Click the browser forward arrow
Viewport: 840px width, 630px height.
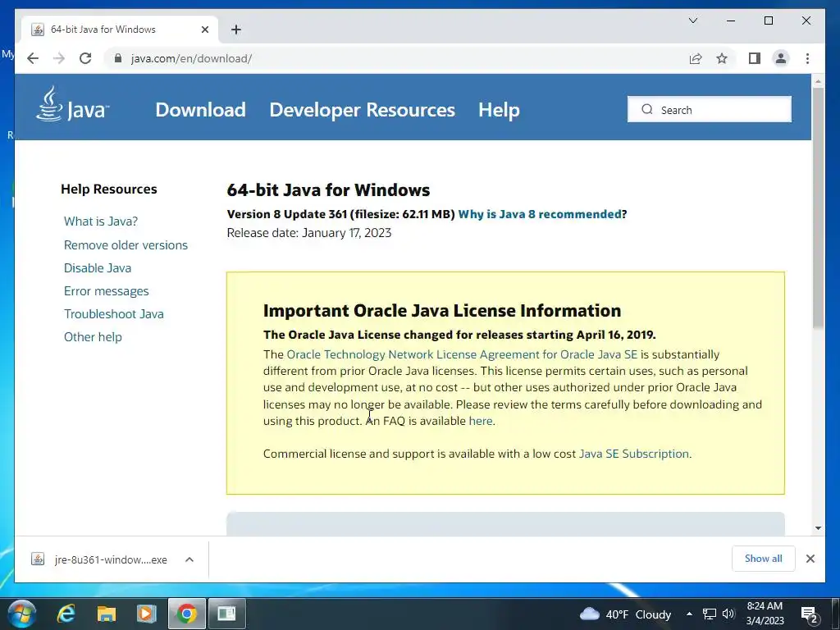pyautogui.click(x=59, y=58)
